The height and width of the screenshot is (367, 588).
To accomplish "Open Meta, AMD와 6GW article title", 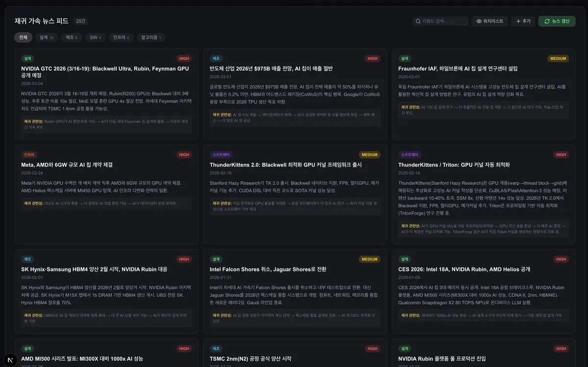I will [67, 165].
